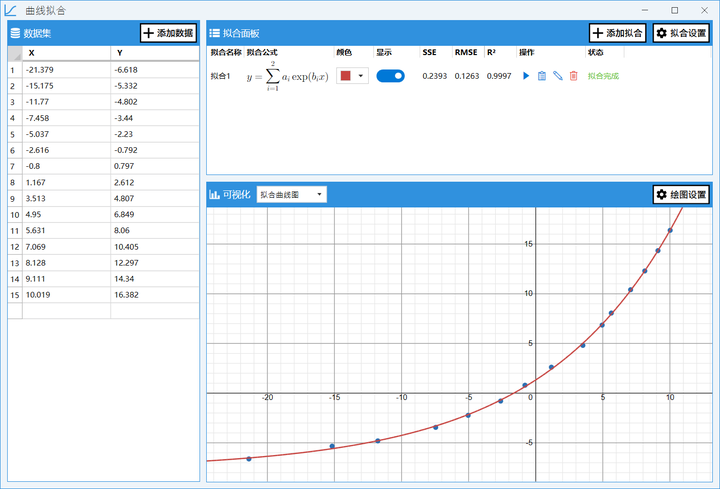Select cell with Y value 4.807
Image resolution: width=720 pixels, height=489 pixels.
(155, 198)
